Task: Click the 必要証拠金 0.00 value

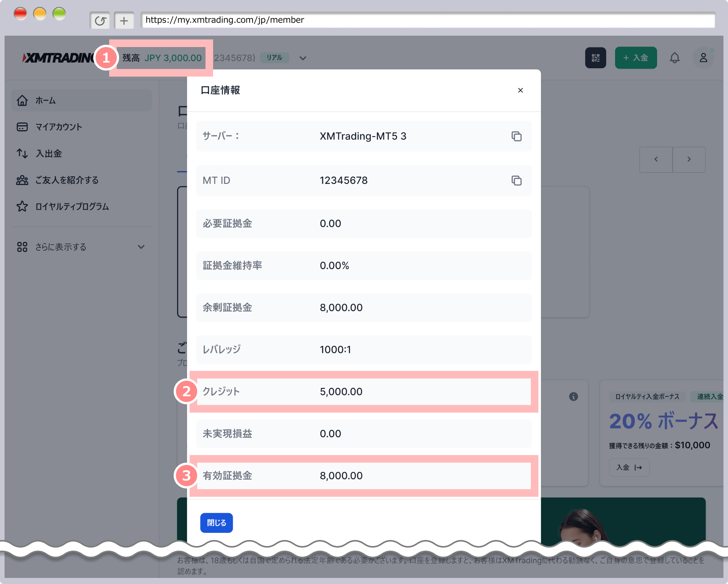Action: click(x=330, y=223)
